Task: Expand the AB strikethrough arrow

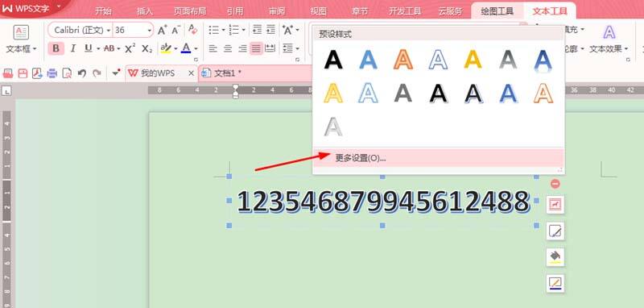Action: pyautogui.click(x=118, y=49)
